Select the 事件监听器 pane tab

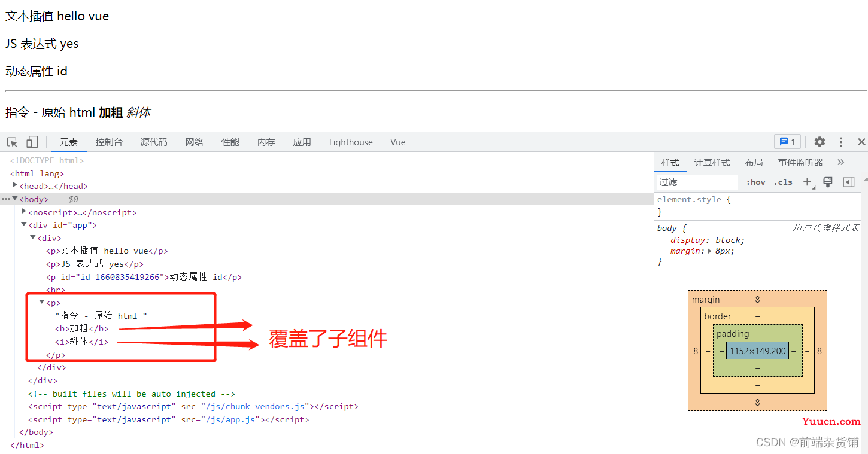coord(800,162)
